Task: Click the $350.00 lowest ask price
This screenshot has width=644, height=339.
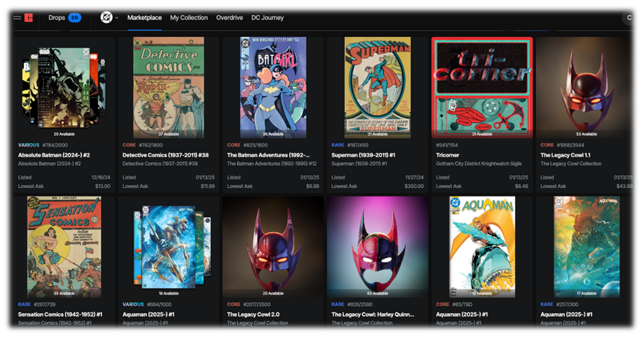Action: point(415,186)
